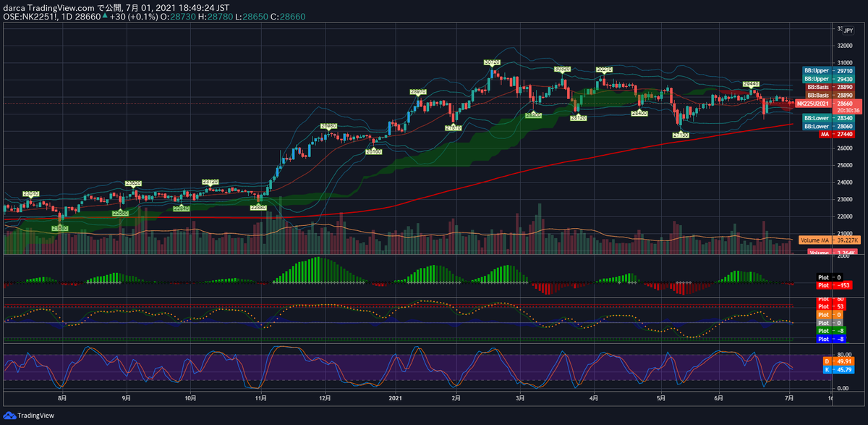Click the 8月 label on the time axis

tap(63, 397)
